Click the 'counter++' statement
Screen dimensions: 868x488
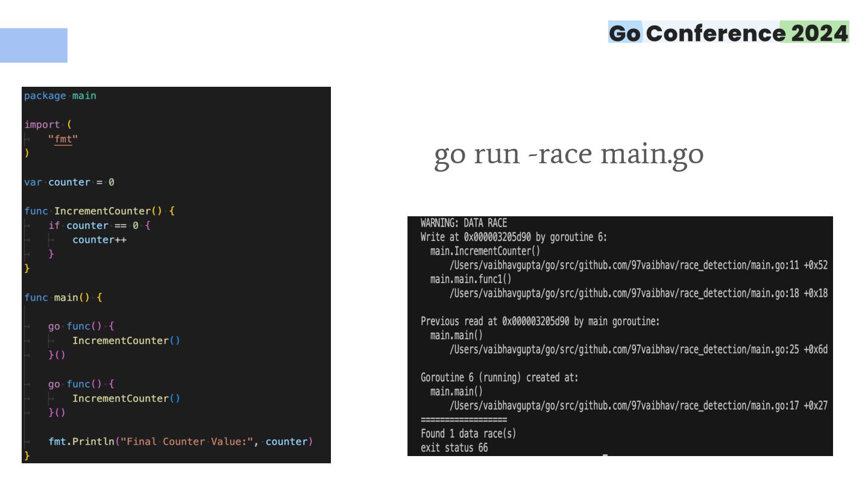coord(99,240)
